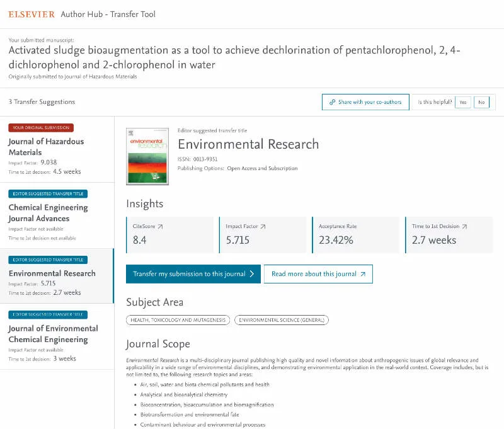Select Journal of Environmental Chemical Engineering suggestion
This screenshot has height=429, width=504.
[x=57, y=336]
